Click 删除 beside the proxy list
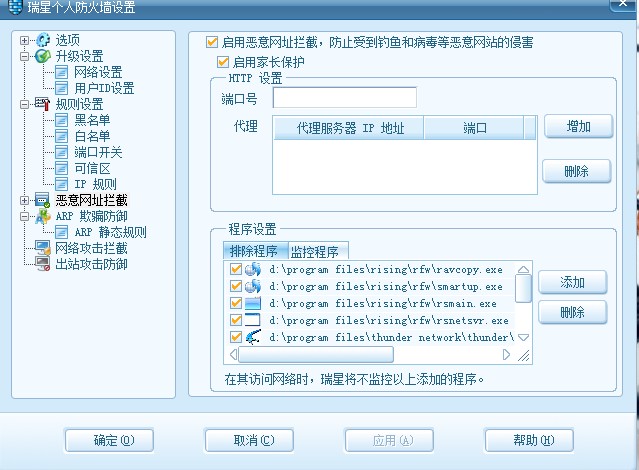The width and height of the screenshot is (639, 470). coord(577,171)
